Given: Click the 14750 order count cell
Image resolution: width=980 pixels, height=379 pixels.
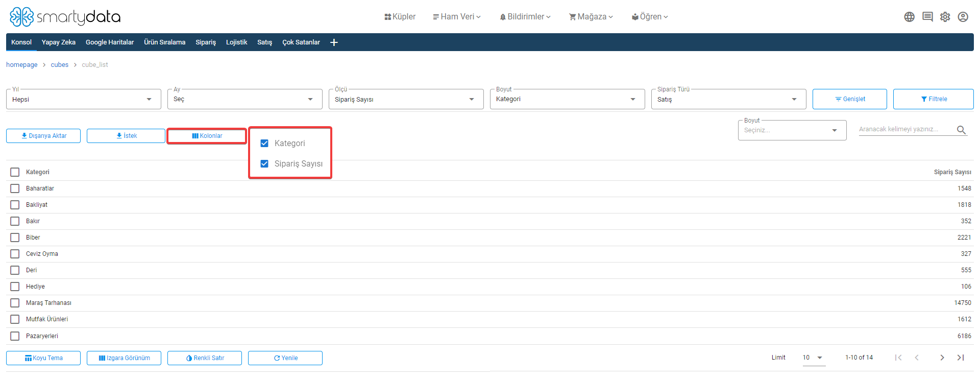Looking at the screenshot, I should (x=963, y=303).
